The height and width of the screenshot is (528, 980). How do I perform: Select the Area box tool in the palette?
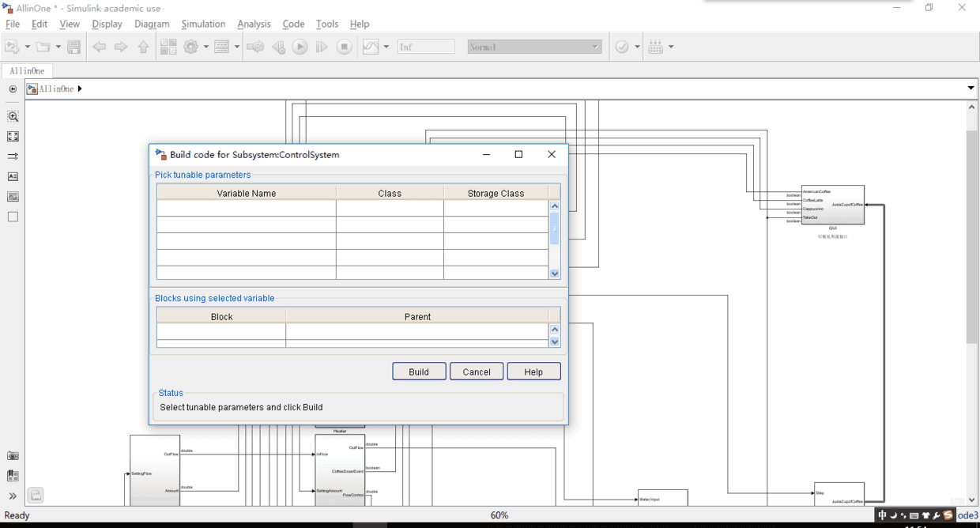coord(13,217)
